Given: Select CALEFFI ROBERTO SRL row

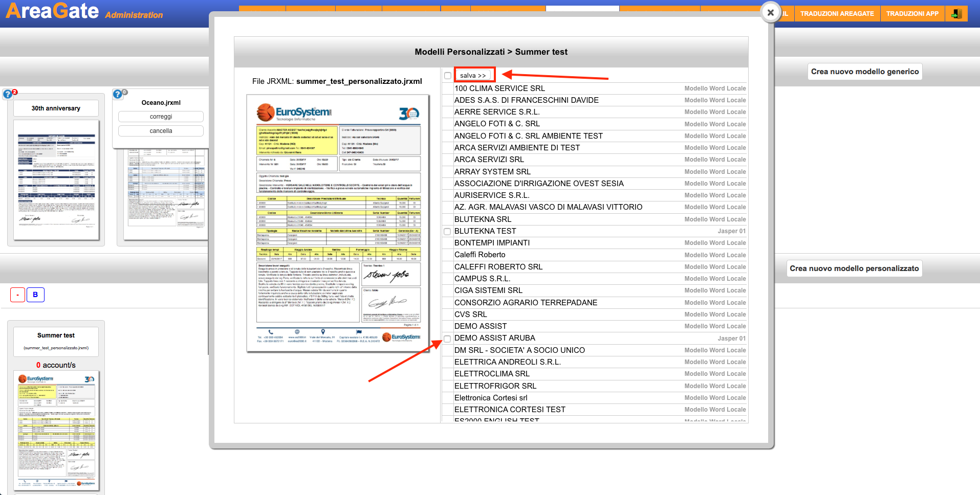Looking at the screenshot, I should 594,267.
